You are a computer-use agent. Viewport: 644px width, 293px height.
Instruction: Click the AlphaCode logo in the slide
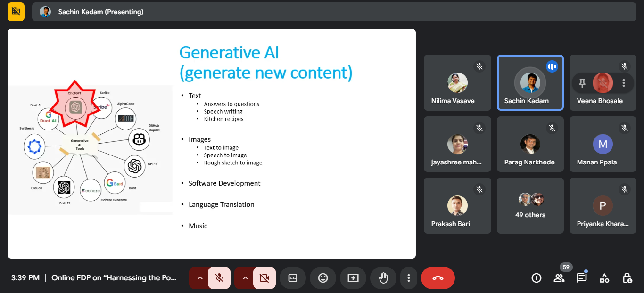(x=126, y=119)
